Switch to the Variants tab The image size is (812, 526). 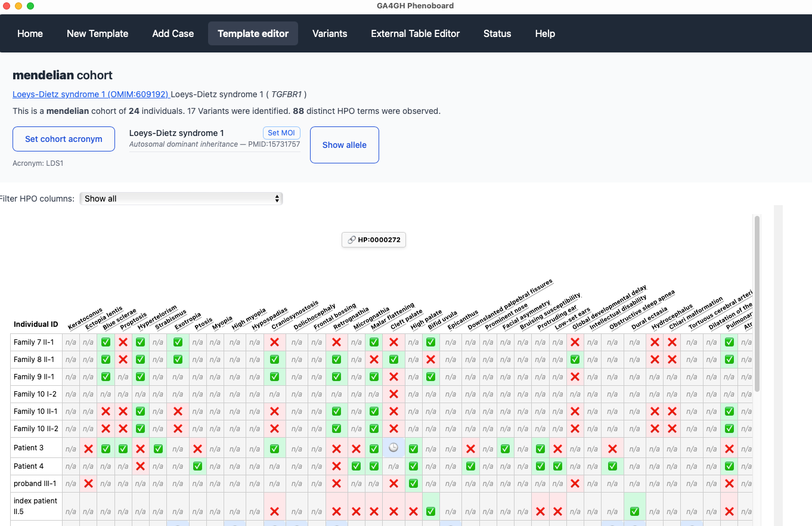(330, 33)
